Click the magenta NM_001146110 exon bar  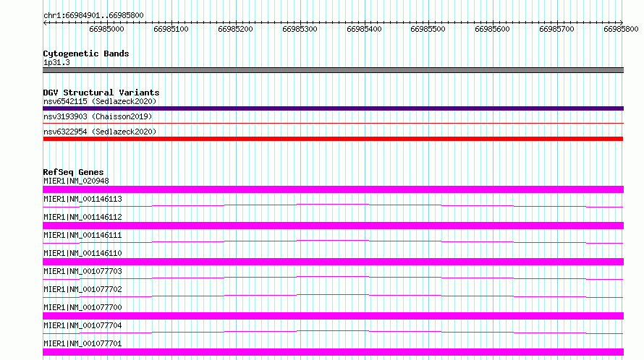click(333, 262)
